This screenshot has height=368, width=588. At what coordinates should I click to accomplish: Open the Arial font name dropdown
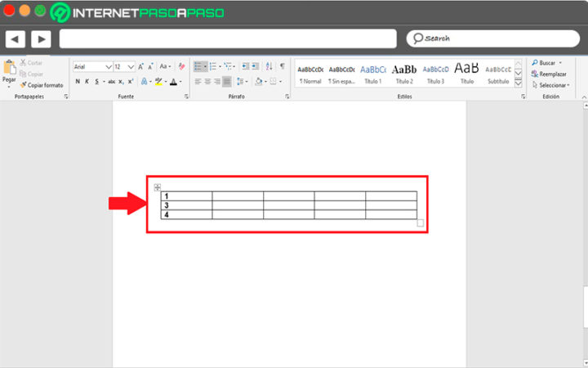pos(109,67)
